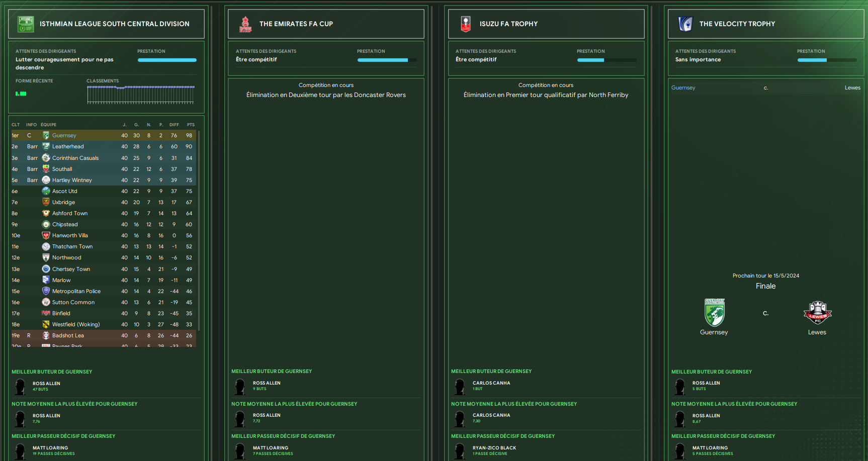Click Badshot Lea's club badge

46,335
